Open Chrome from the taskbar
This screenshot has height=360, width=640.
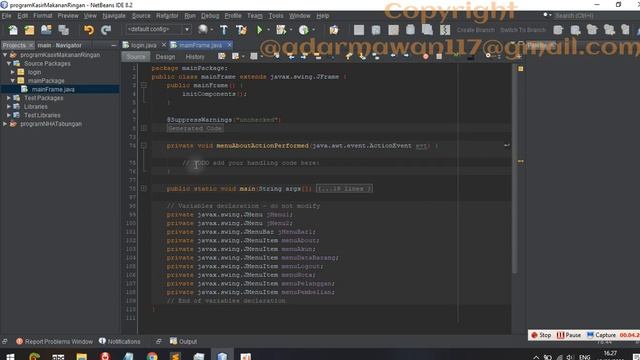pos(152,356)
